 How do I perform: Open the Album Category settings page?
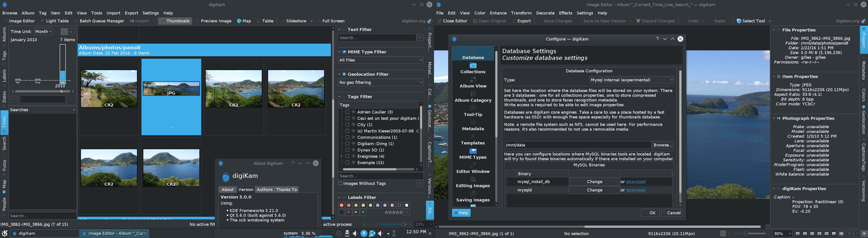473,97
